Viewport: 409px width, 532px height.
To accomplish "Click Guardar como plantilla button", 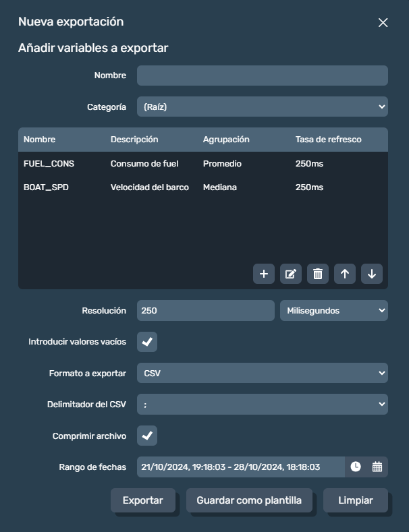I will click(249, 500).
